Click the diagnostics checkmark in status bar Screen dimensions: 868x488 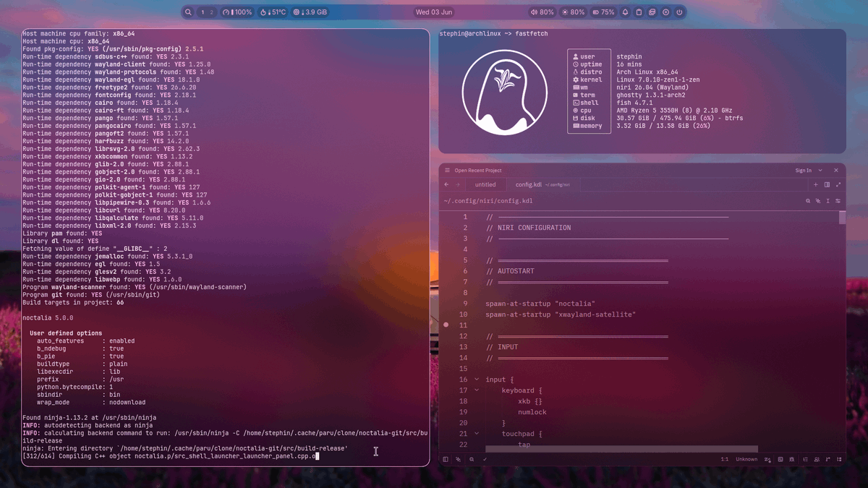485,459
